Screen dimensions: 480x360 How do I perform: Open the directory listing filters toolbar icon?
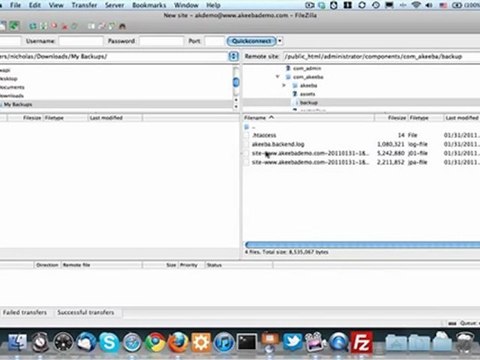click(x=92, y=26)
